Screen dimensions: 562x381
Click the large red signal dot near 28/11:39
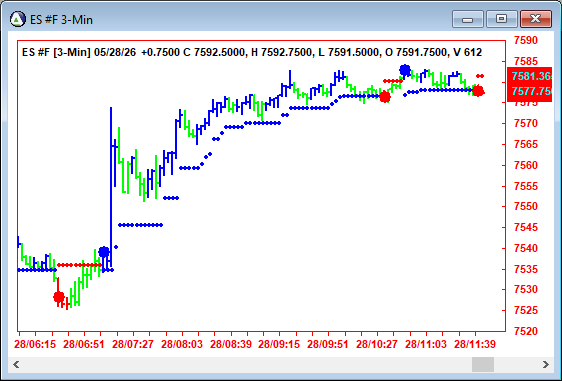coord(478,91)
